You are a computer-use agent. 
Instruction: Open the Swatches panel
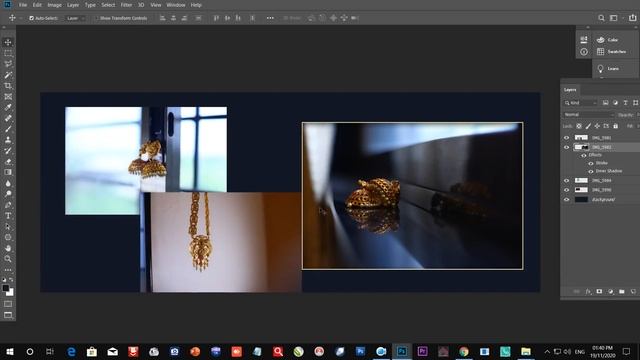(x=611, y=51)
